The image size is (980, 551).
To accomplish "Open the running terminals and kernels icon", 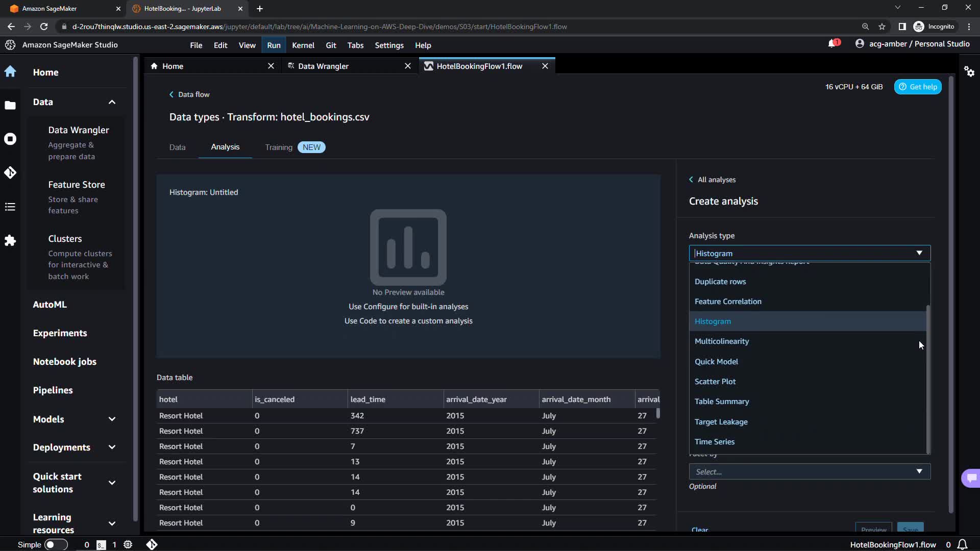I will click(x=10, y=139).
